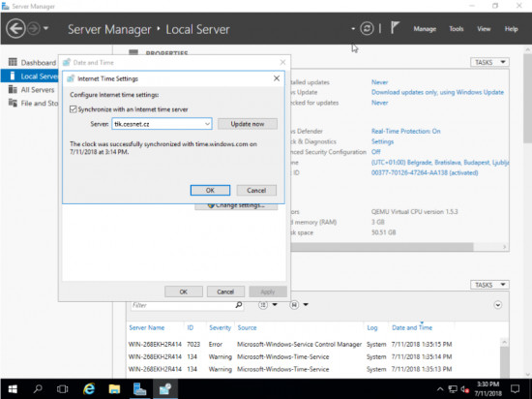This screenshot has height=399, width=532.
Task: Click the Server Manager back arrow
Action: pos(15,28)
